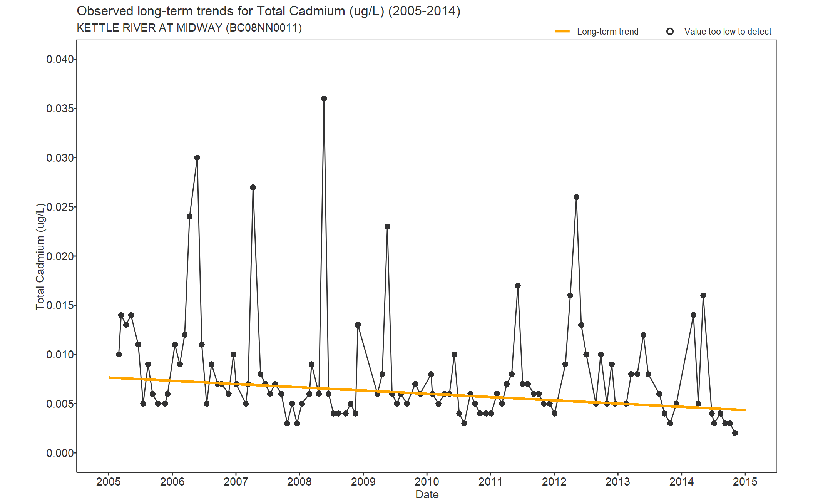813x504 pixels.
Task: Click the y-axis value '0.005'
Action: [x=60, y=404]
